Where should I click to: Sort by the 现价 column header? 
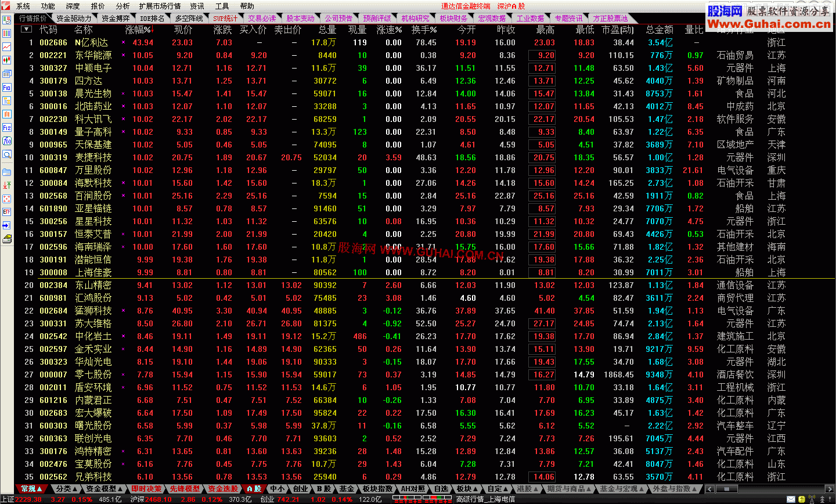coord(183,30)
